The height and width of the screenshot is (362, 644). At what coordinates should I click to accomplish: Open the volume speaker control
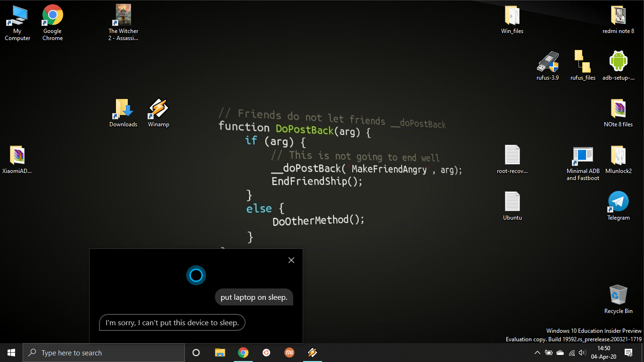(x=582, y=353)
